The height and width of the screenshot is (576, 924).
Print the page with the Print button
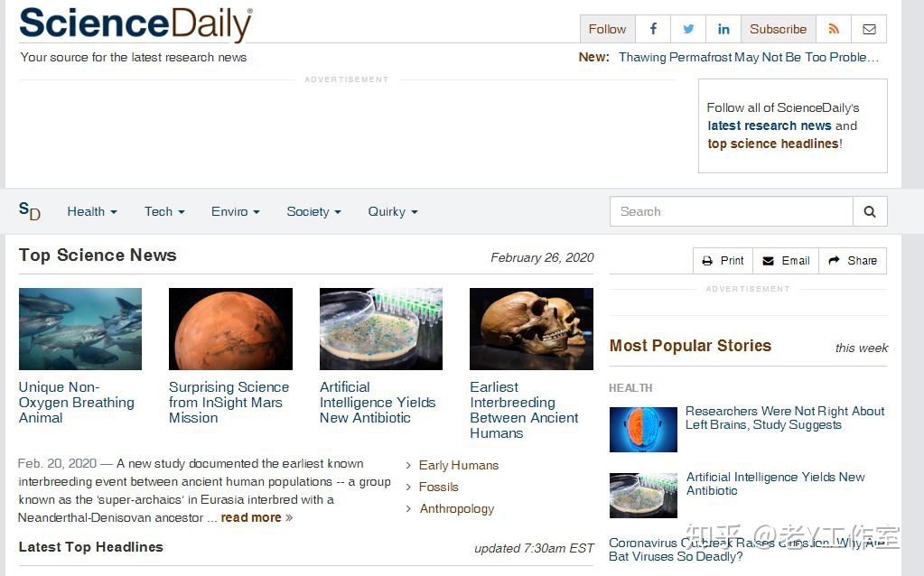pos(723,261)
